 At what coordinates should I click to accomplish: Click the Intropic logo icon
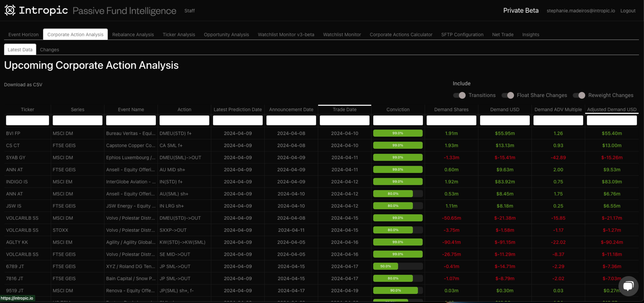point(10,10)
